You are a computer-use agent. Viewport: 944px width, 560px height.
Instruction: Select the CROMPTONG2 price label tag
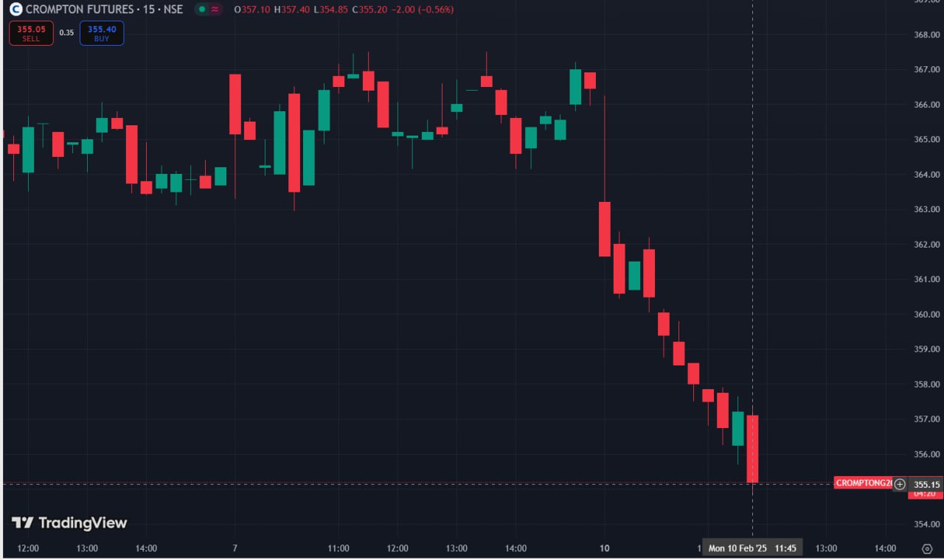coord(863,483)
